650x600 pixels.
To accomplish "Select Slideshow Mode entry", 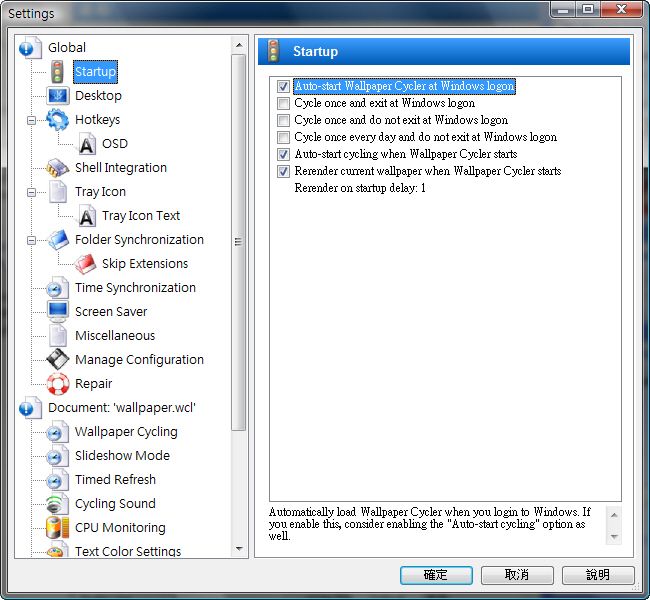I will [x=122, y=456].
